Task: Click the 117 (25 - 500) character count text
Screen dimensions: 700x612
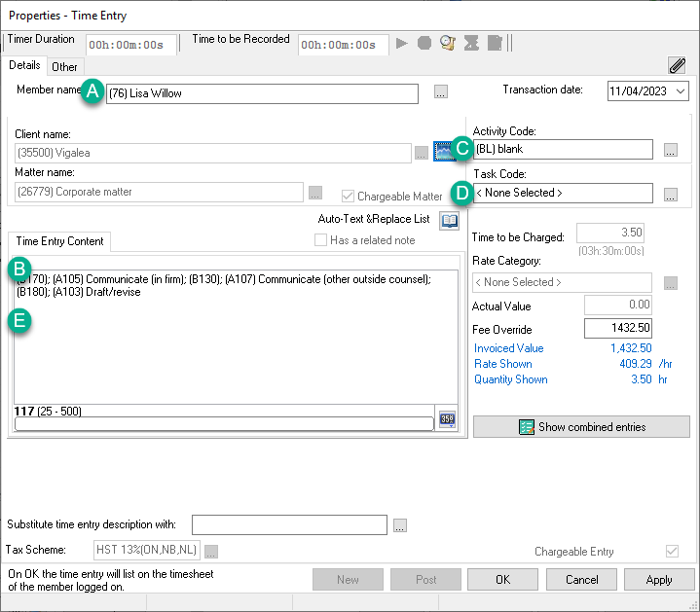Action: tap(48, 411)
